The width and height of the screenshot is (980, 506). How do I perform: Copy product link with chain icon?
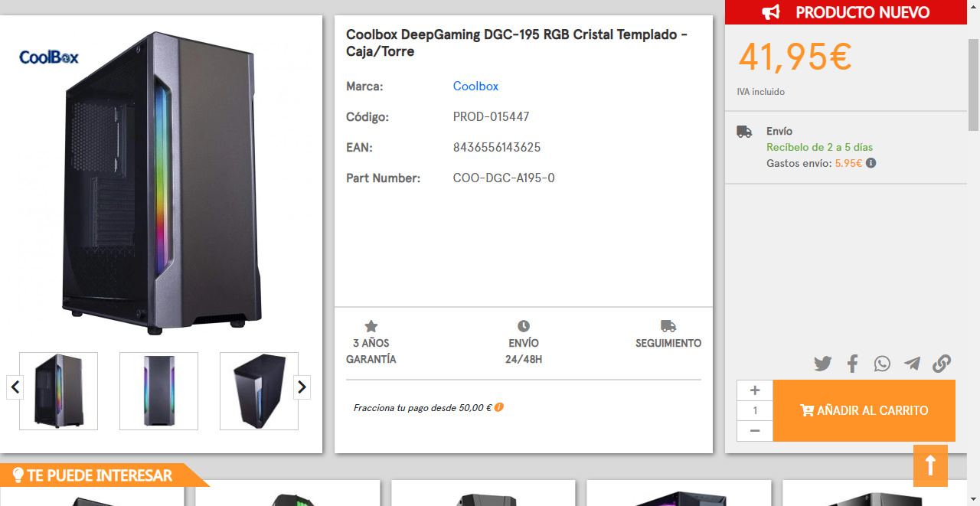tap(942, 364)
